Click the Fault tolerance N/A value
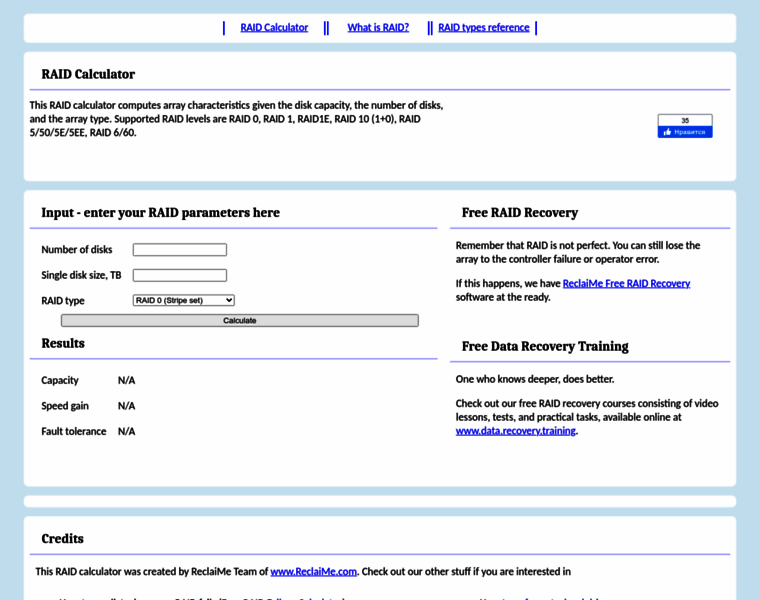The width and height of the screenshot is (760, 600). 127,432
